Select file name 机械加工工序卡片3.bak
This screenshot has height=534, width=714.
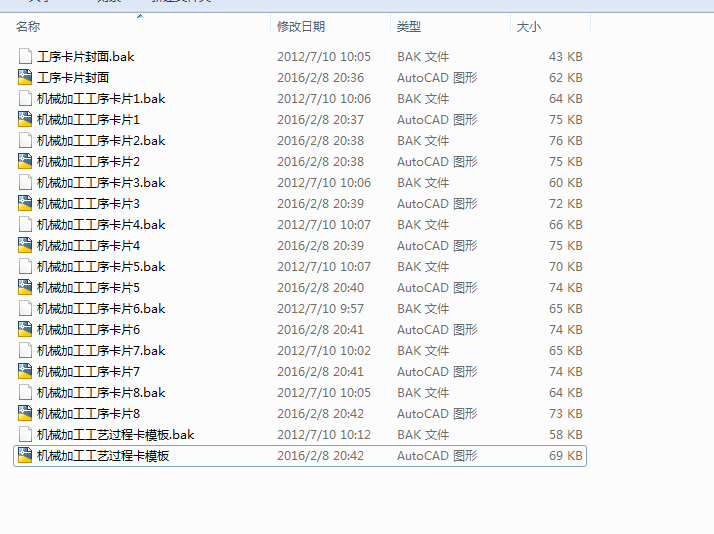[101, 182]
